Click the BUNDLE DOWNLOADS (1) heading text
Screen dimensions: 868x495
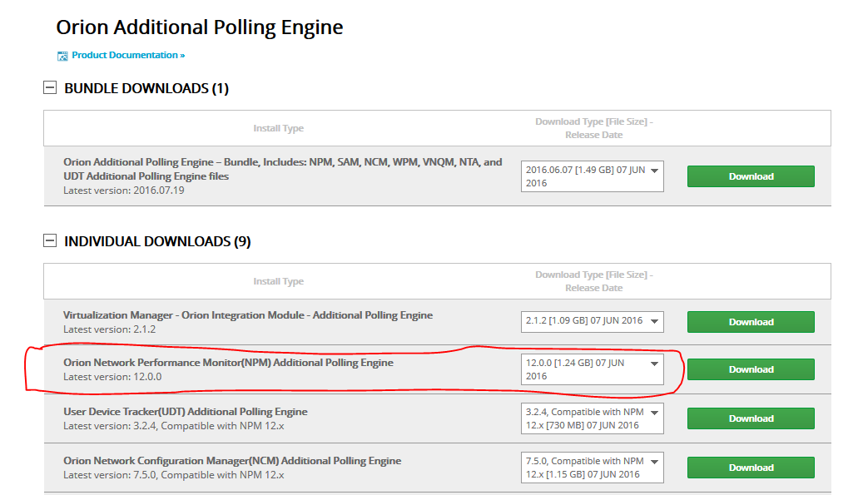pos(146,88)
